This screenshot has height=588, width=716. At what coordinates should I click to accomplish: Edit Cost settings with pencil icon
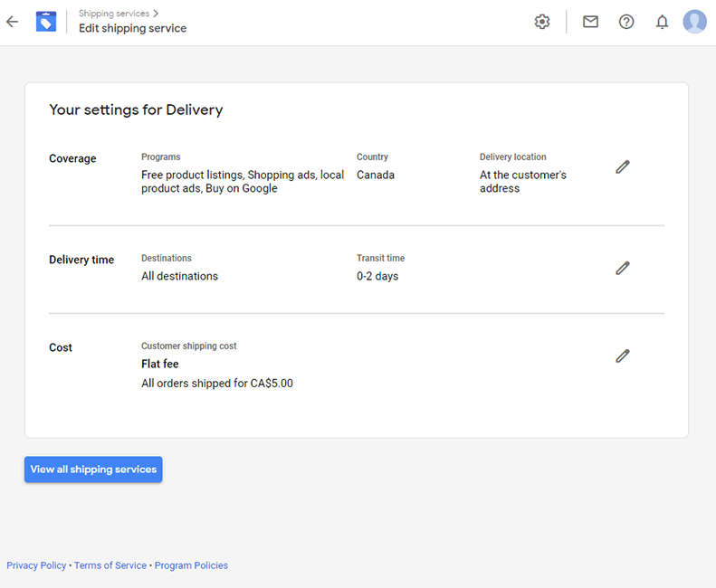(623, 356)
